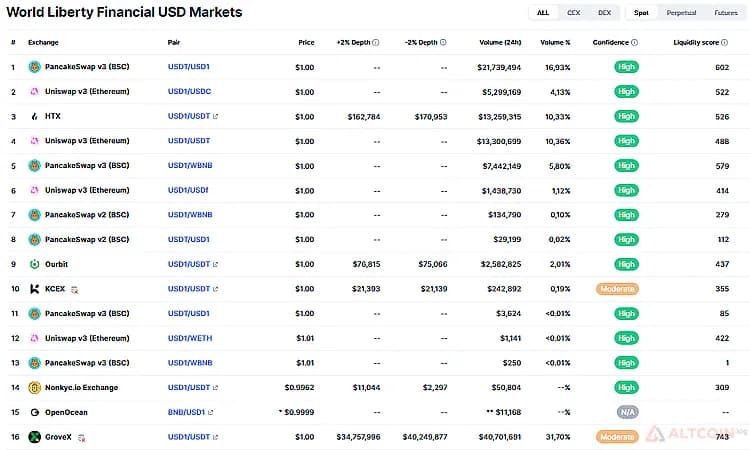750x450 pixels.
Task: Open the USD1/USDf pair link
Action: 188,190
